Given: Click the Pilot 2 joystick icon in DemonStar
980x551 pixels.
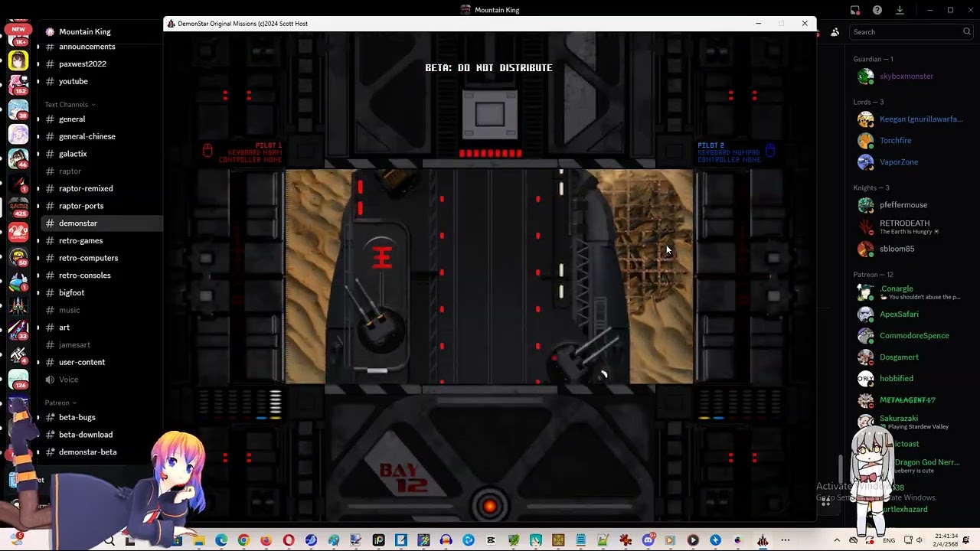Looking at the screenshot, I should 770,150.
